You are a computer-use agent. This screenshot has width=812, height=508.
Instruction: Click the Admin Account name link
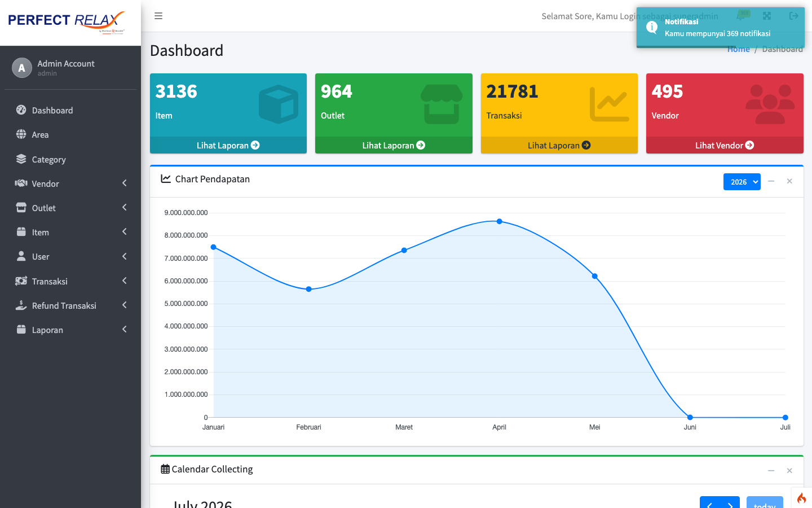tap(66, 64)
